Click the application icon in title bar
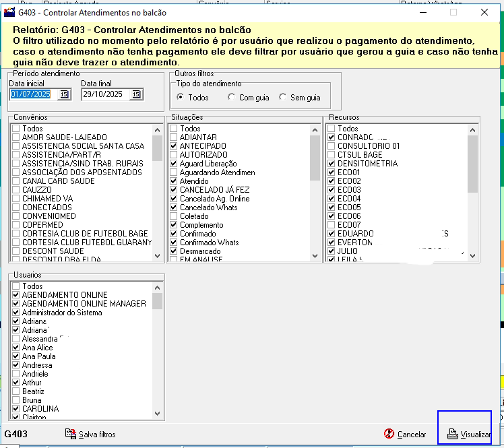Viewport: 504px width, 448px height. tap(10, 13)
